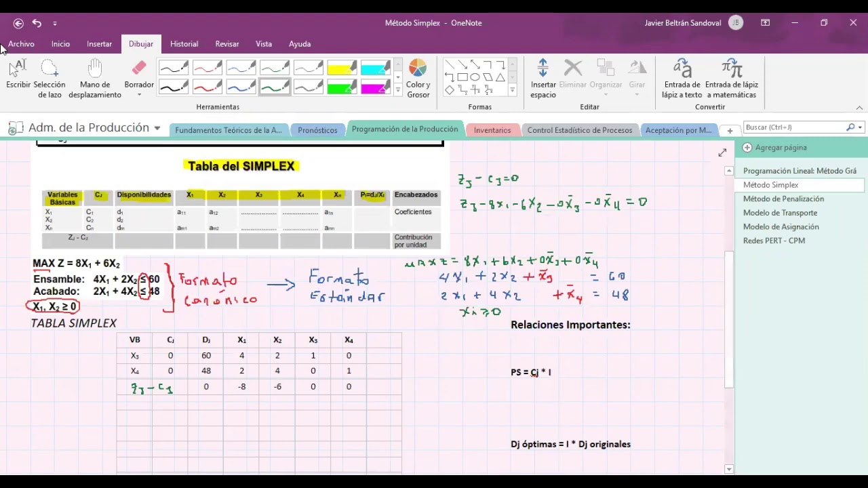This screenshot has height=488, width=868.
Task: Open page Modelo de Asignación
Action: (x=781, y=226)
